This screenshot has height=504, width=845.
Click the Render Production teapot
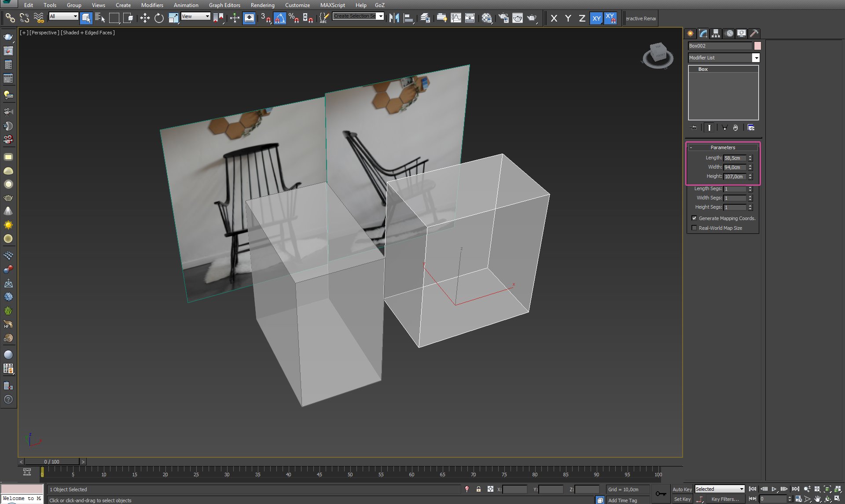click(x=532, y=18)
